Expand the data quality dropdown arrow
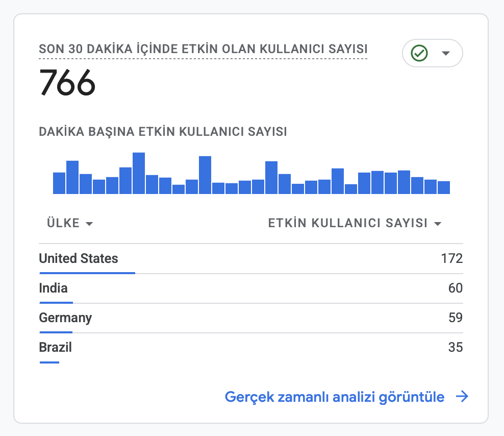504x436 pixels. coord(445,54)
